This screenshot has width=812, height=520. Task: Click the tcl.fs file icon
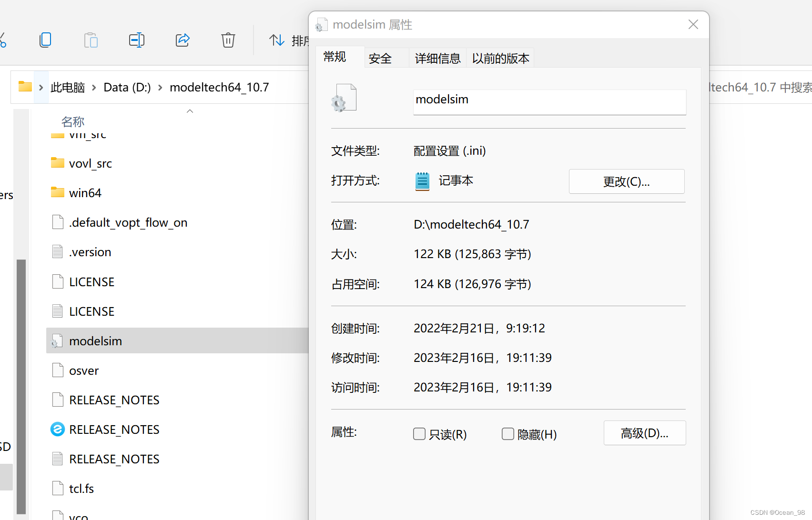pos(58,488)
